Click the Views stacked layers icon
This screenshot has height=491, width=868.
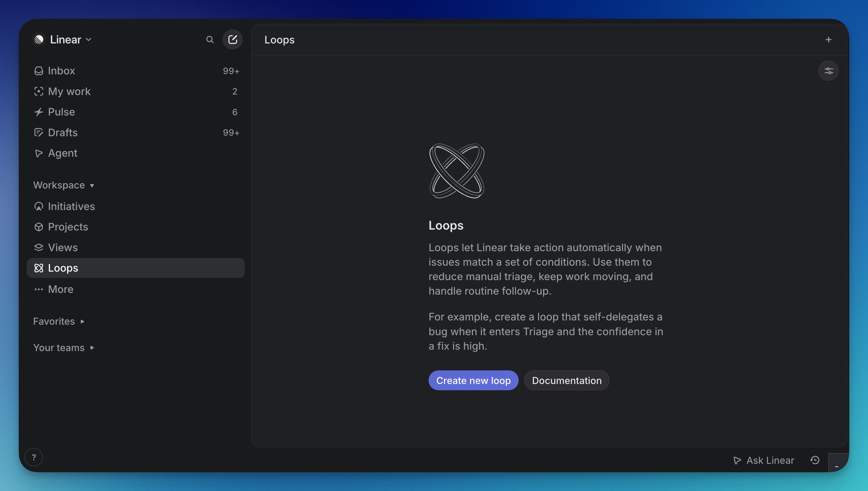[39, 247]
